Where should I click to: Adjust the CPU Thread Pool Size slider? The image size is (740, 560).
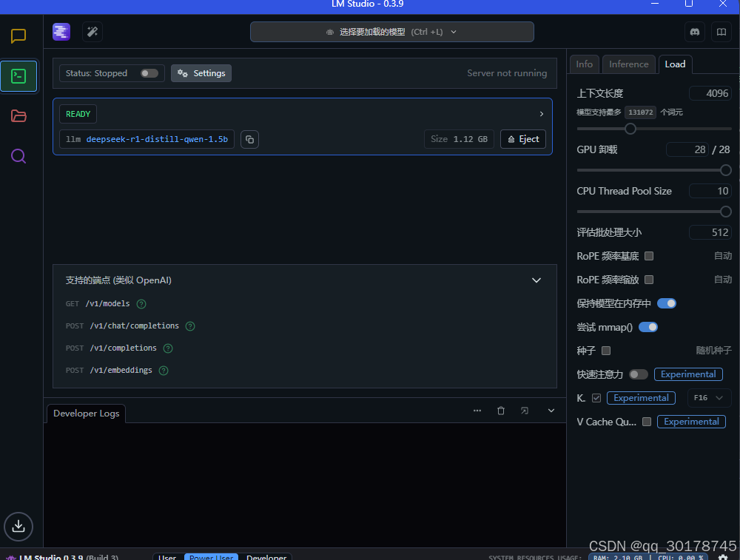[x=726, y=212]
